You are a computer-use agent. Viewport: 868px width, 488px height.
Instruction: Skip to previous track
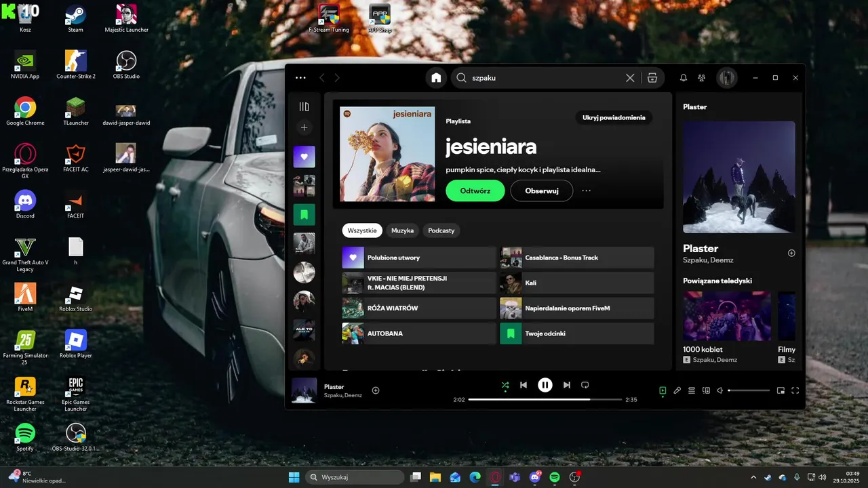point(524,385)
